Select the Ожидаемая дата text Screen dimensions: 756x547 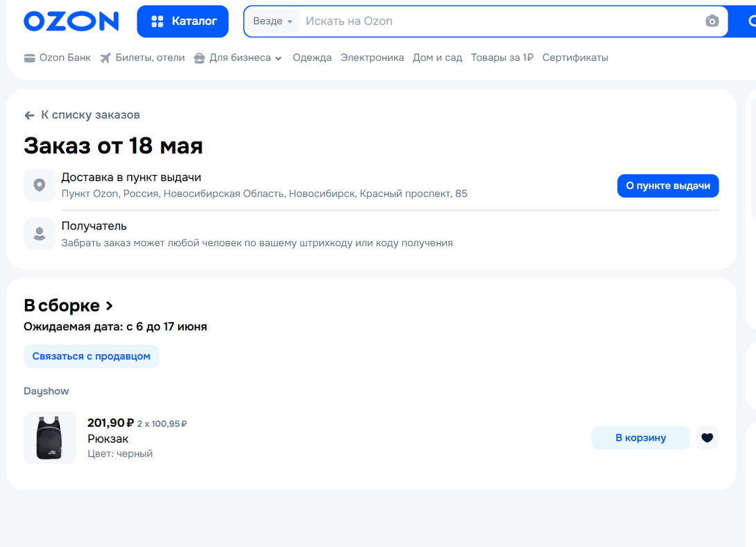coord(115,326)
